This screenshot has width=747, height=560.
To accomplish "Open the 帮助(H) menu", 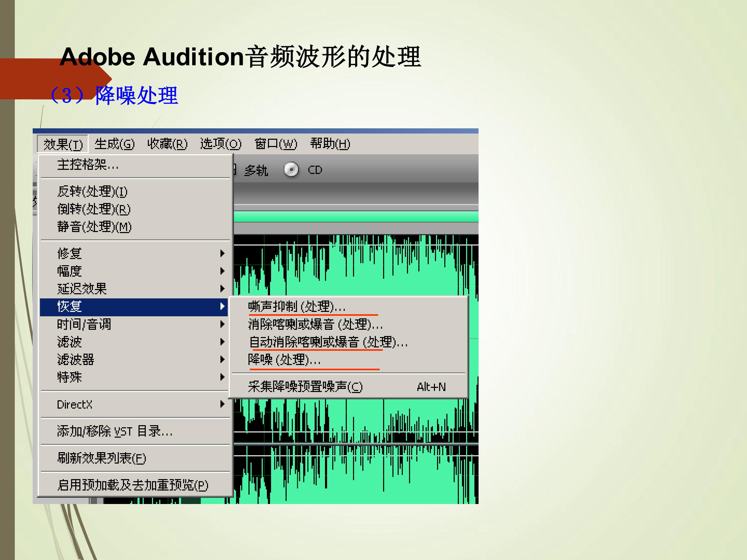I will [x=330, y=144].
